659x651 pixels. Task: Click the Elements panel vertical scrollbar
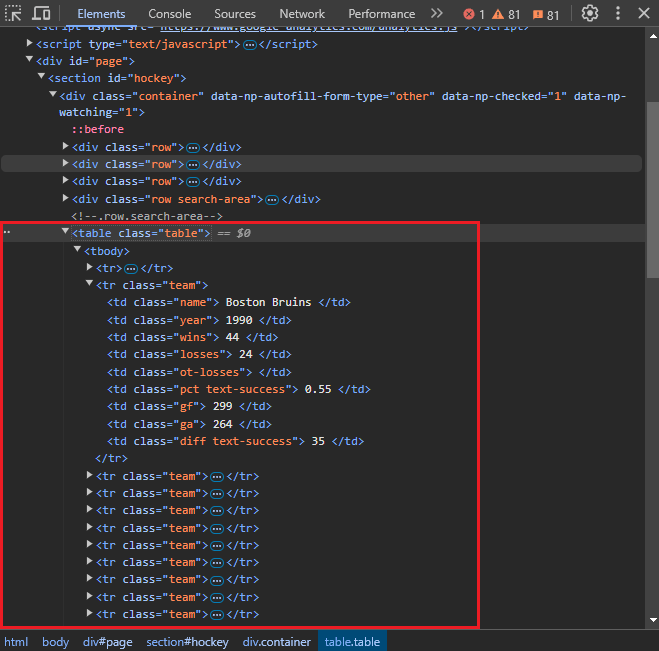(x=652, y=190)
